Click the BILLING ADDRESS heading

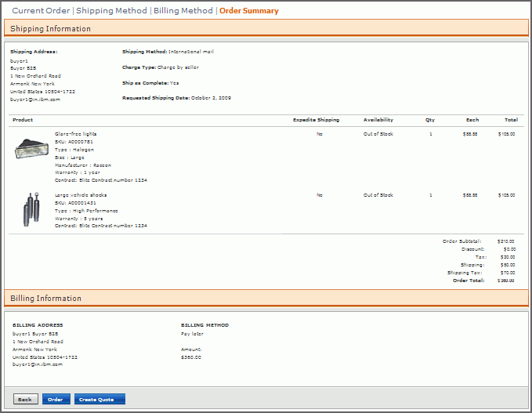coord(38,324)
